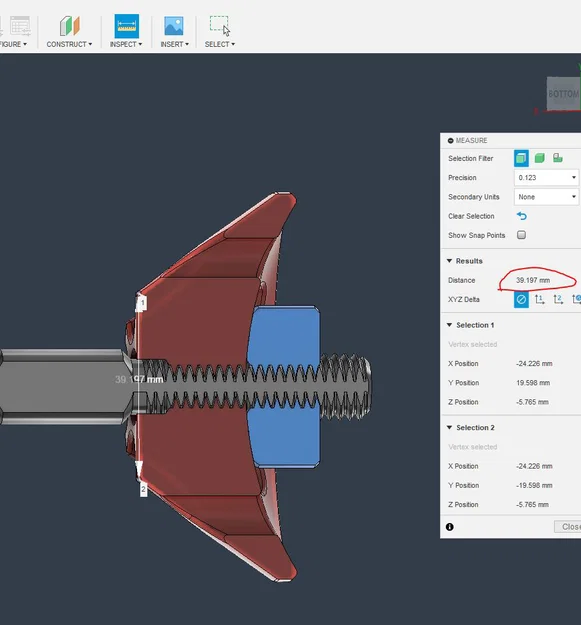581x625 pixels.
Task: Click the Distance value 39.197 mm
Action: pos(533,280)
